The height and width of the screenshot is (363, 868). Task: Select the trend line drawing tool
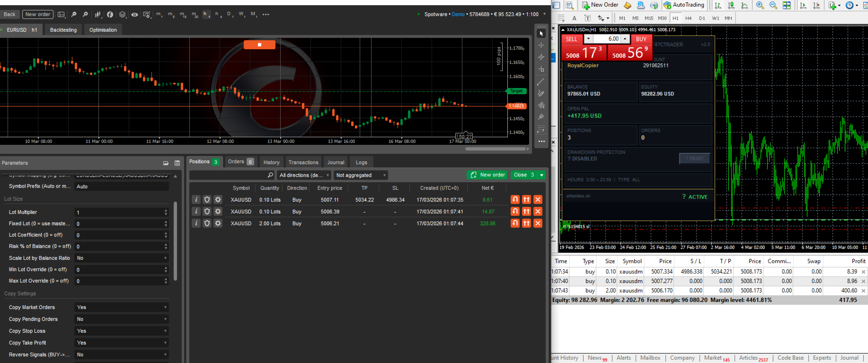click(x=541, y=82)
